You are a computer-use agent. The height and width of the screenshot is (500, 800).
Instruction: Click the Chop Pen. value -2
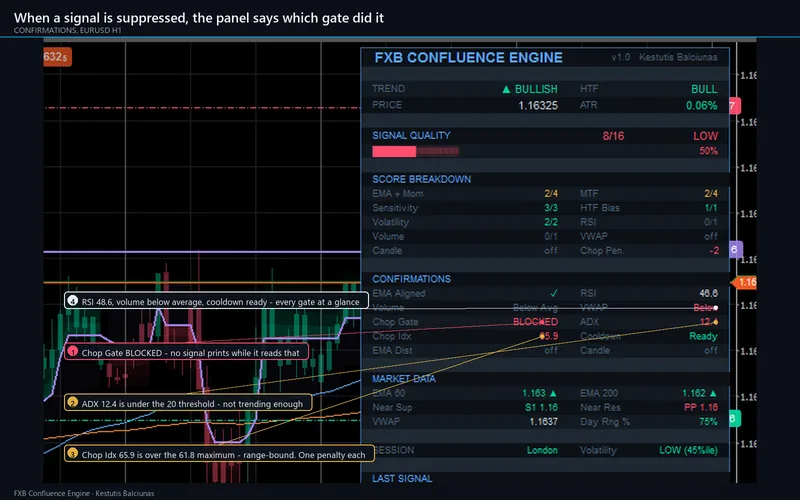point(714,251)
